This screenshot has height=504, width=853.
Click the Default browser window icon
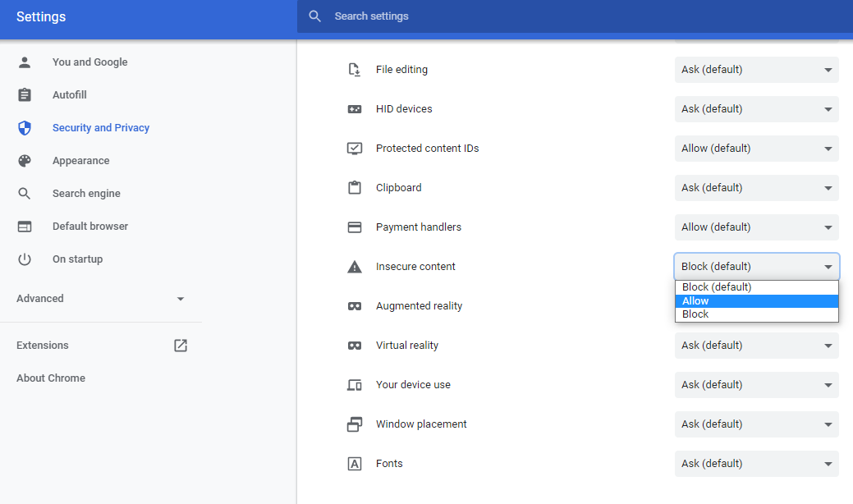tap(25, 227)
